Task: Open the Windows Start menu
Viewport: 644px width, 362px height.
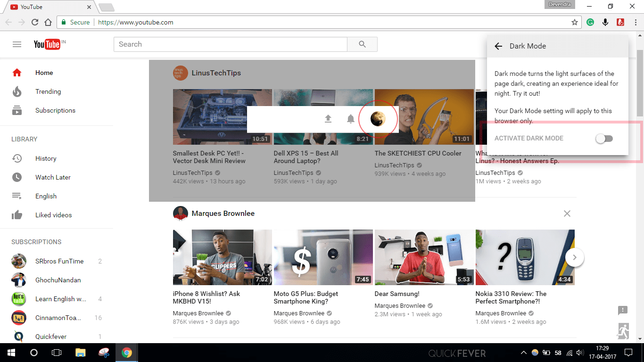Action: [11, 353]
